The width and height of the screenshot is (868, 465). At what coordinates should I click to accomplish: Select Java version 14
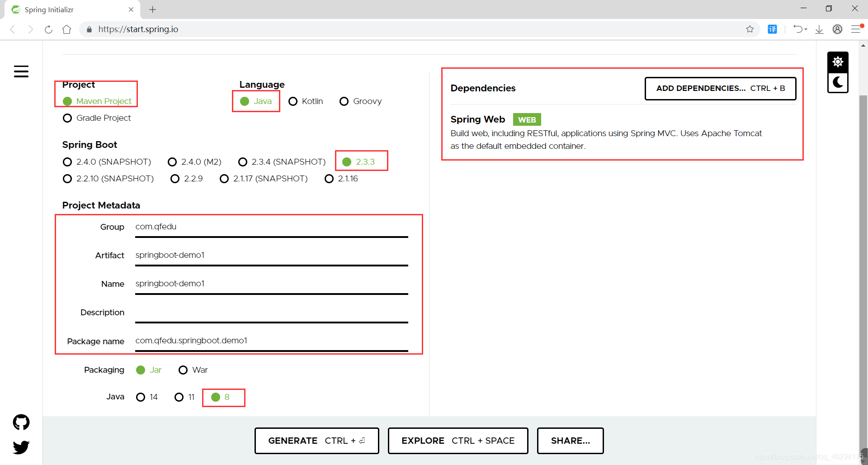point(147,397)
